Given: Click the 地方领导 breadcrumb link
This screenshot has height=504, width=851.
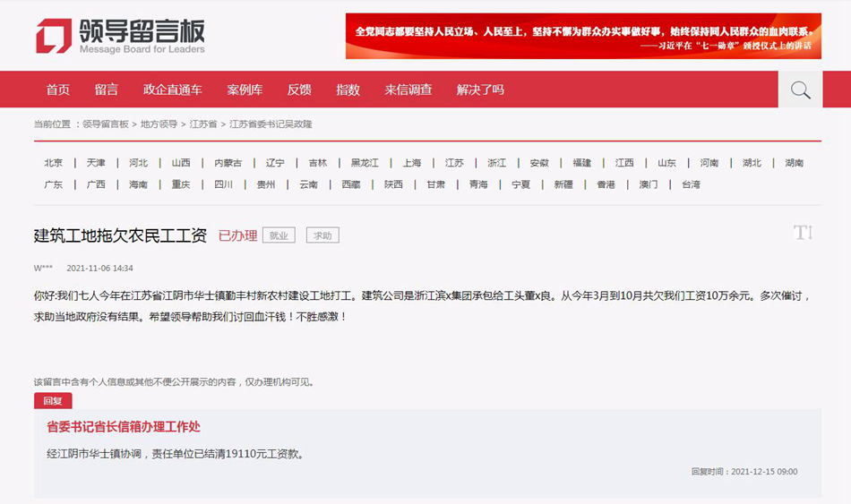Looking at the screenshot, I should 159,124.
